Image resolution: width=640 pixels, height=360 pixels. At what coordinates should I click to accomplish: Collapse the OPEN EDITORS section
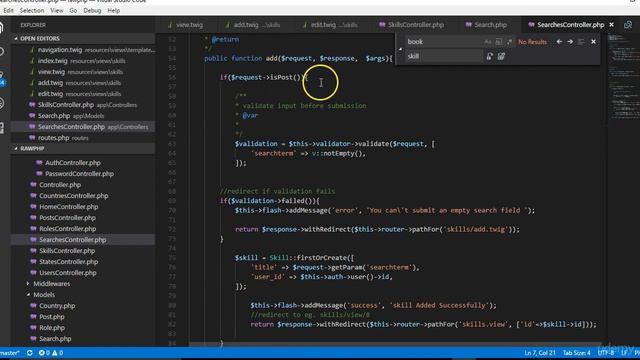tap(40, 38)
